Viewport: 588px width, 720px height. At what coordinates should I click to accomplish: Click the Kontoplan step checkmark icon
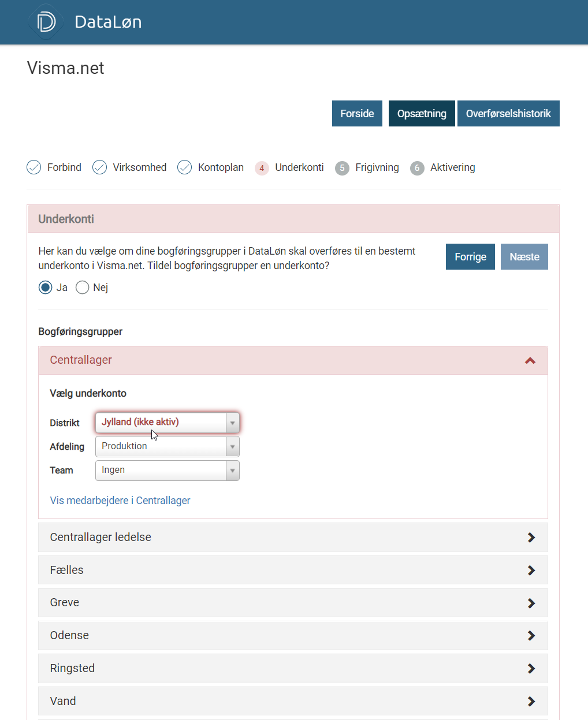pyautogui.click(x=185, y=167)
